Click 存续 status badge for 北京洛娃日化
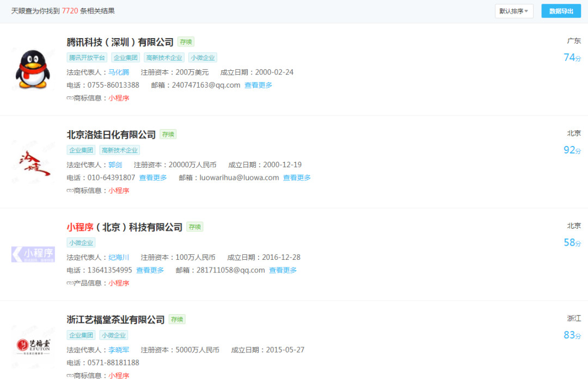This screenshot has height=384, width=588. click(168, 134)
